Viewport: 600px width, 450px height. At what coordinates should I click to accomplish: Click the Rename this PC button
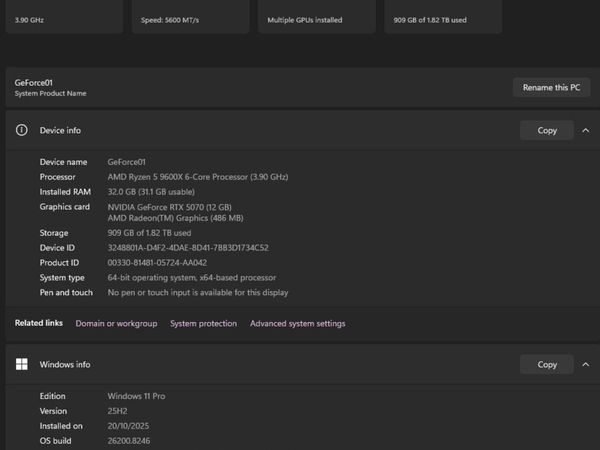551,88
